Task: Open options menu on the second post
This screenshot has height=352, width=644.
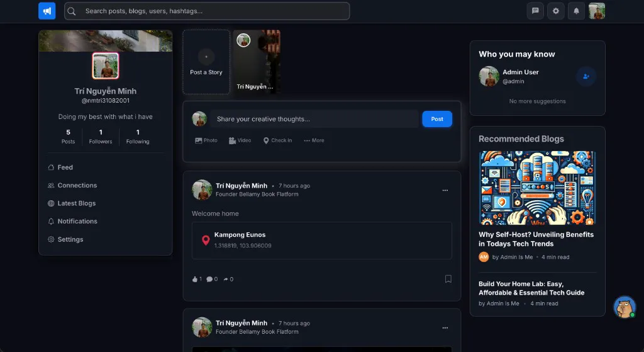Action: (445, 327)
